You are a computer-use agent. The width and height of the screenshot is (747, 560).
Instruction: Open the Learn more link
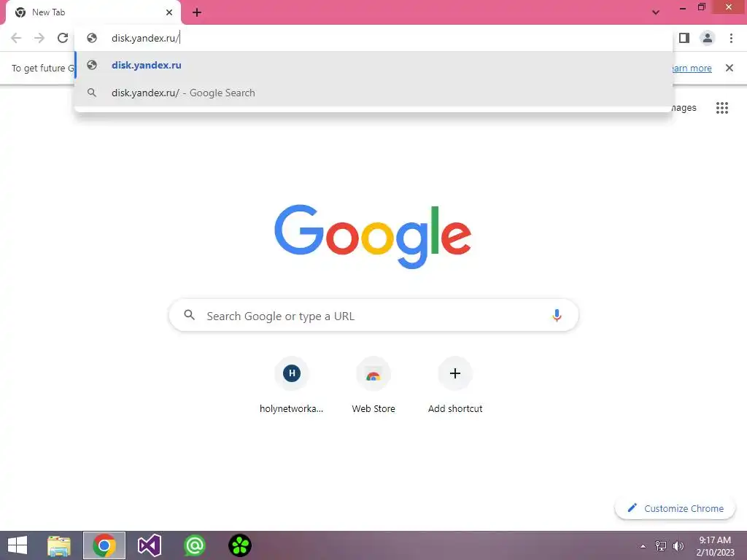point(692,68)
